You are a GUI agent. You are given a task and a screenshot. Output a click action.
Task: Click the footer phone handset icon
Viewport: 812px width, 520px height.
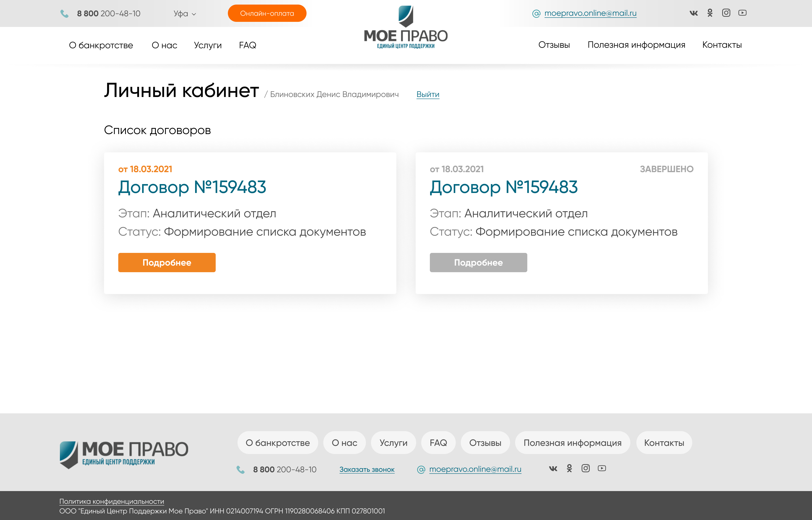240,469
